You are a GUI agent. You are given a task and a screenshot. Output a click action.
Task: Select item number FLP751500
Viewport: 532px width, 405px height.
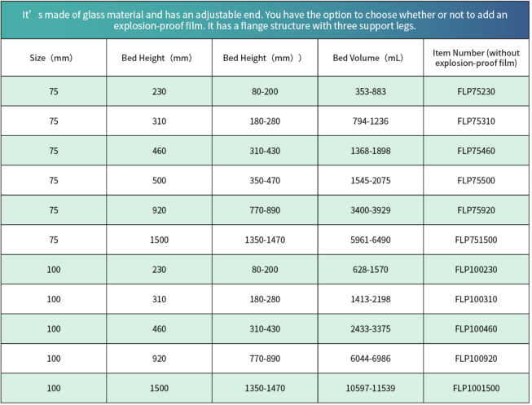coord(477,240)
